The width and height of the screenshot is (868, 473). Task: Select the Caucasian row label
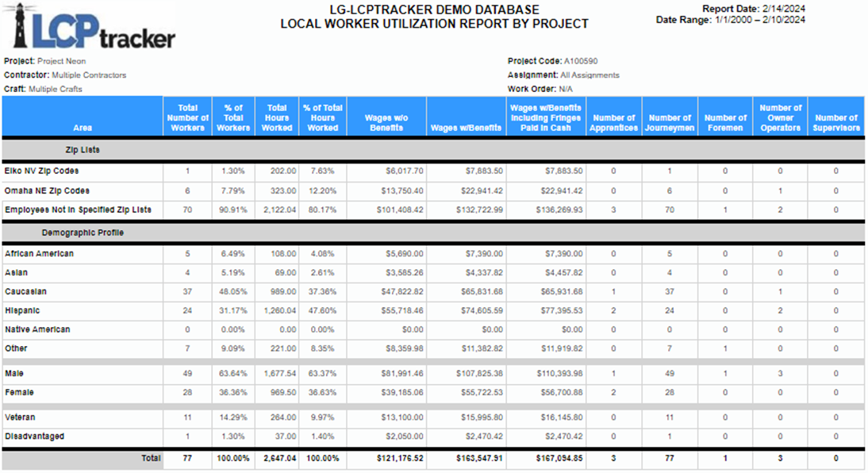pyautogui.click(x=25, y=291)
